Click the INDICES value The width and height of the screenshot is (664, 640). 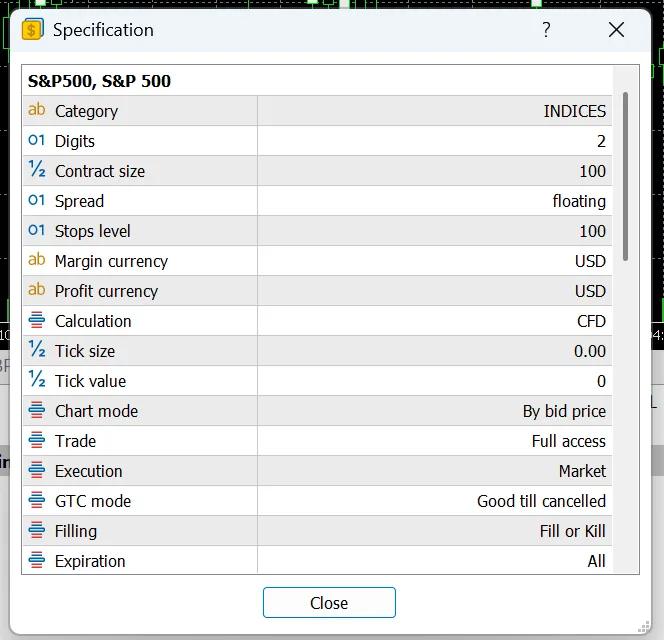(574, 111)
